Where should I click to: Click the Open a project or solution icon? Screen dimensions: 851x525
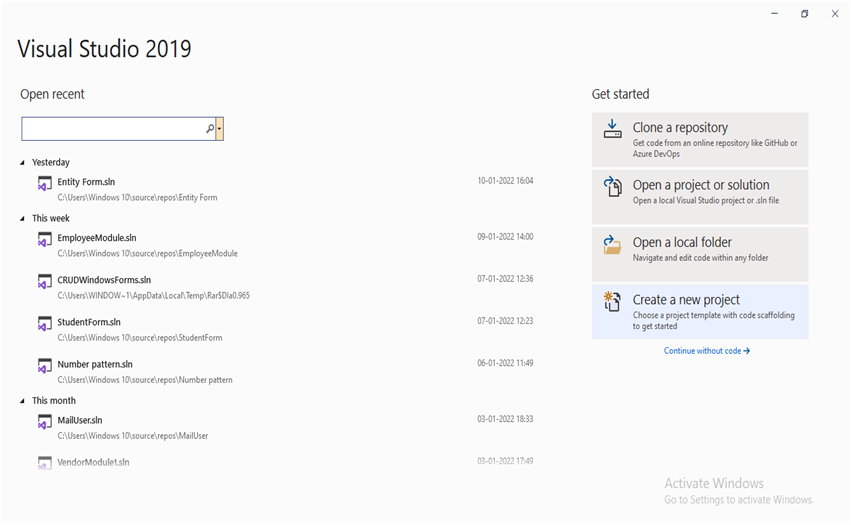pos(612,187)
